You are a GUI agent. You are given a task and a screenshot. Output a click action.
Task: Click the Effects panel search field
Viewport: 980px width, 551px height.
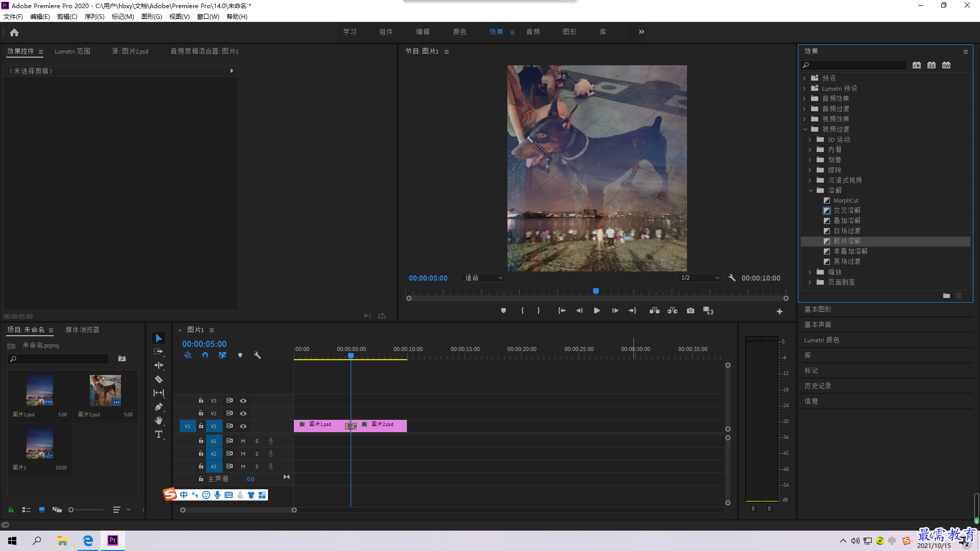click(854, 65)
